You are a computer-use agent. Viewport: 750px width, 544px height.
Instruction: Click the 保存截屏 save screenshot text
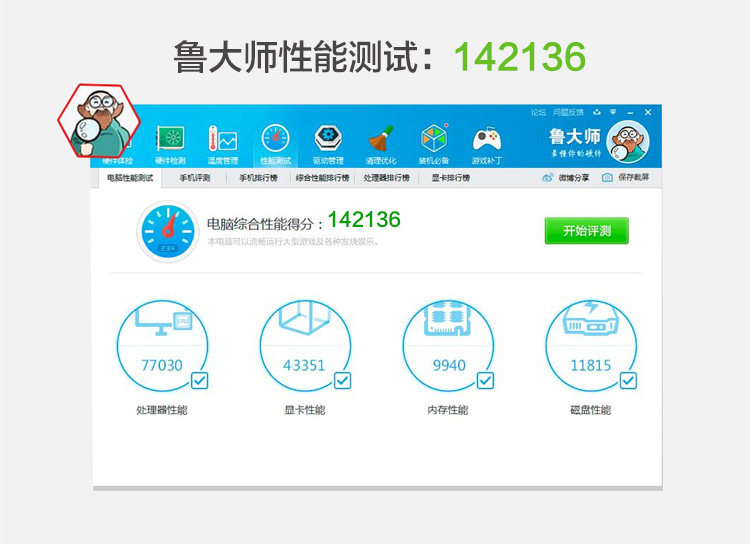(x=633, y=178)
